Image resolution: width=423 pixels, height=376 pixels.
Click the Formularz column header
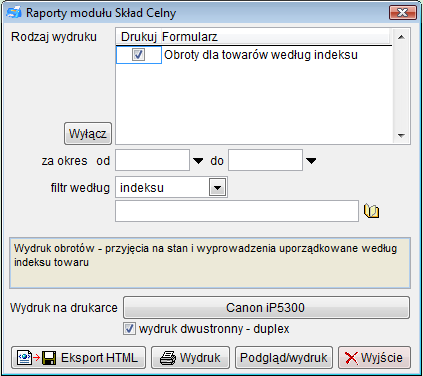click(275, 37)
